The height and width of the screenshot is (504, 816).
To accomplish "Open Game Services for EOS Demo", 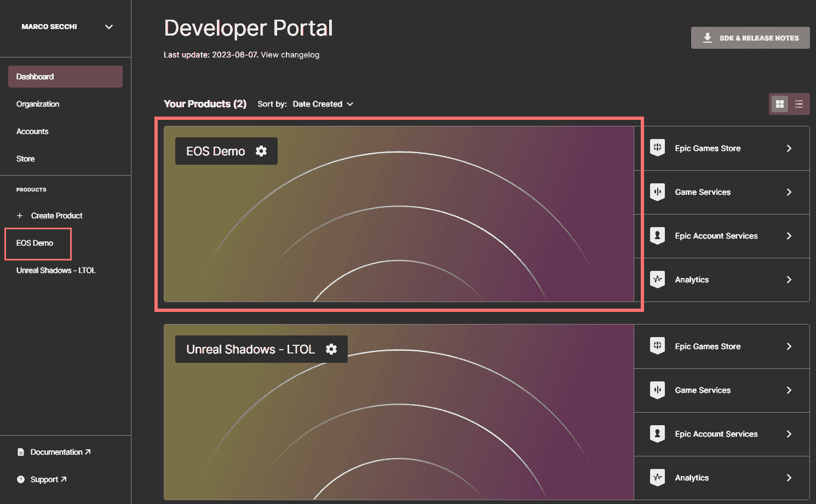I will [722, 192].
